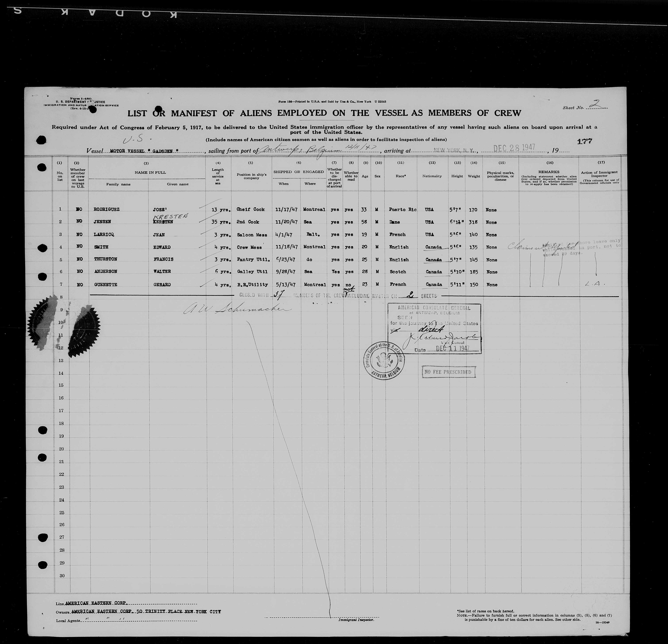Click the DEC 11 1947 consulate date
Image resolution: width=668 pixels, height=644 pixels.
point(453,349)
